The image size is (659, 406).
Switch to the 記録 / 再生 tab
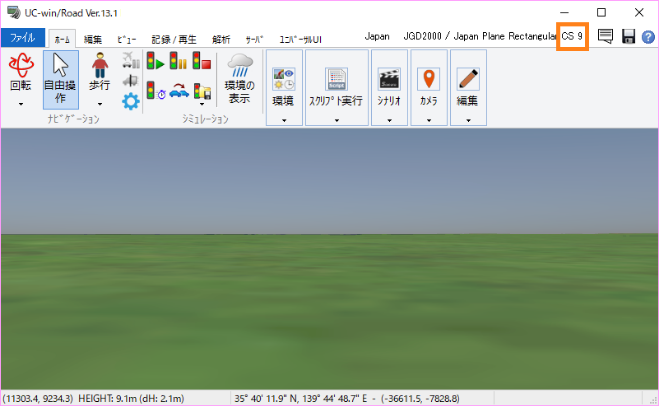click(x=174, y=40)
